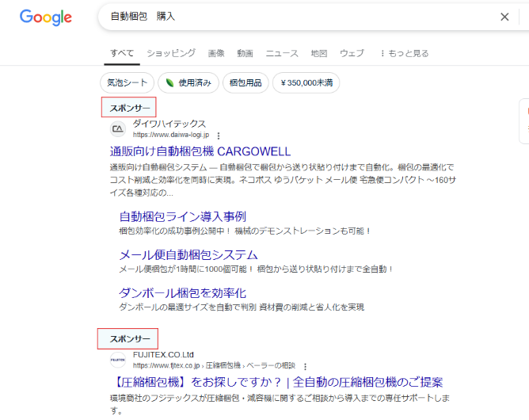Screen dimensions: 529x420
Task: Click the green leaf icon on 使用済み chip
Action: (x=169, y=82)
